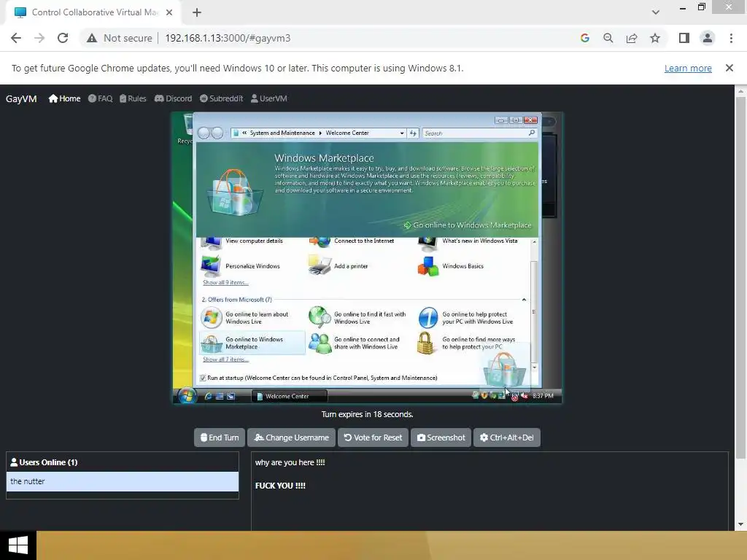Open View computer details item
Viewport: 747px width, 560px height.
242,241
